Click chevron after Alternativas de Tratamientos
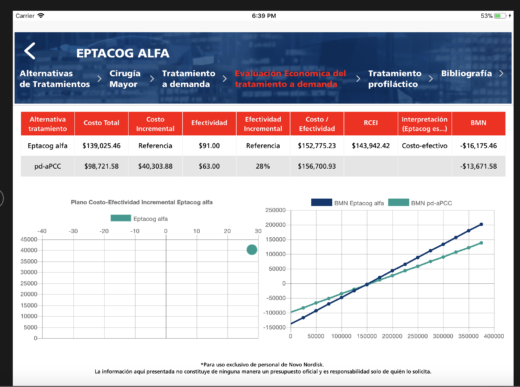520x387 pixels. 99,79
